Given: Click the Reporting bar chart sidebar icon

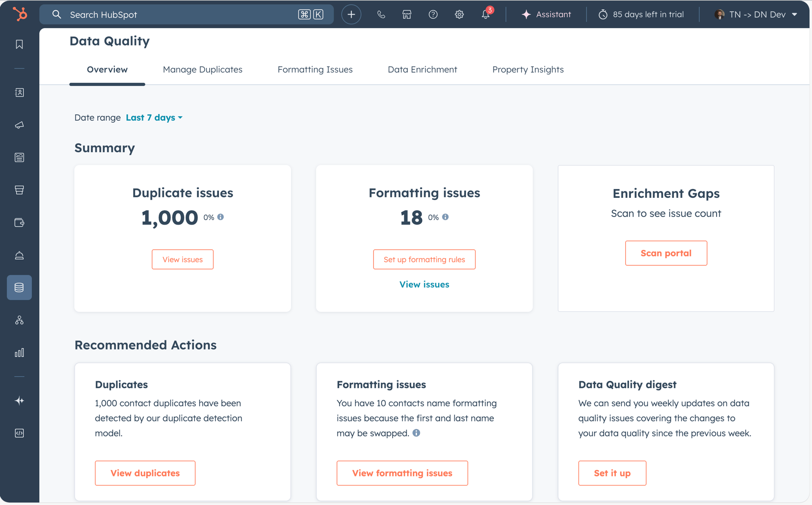Looking at the screenshot, I should pos(19,353).
